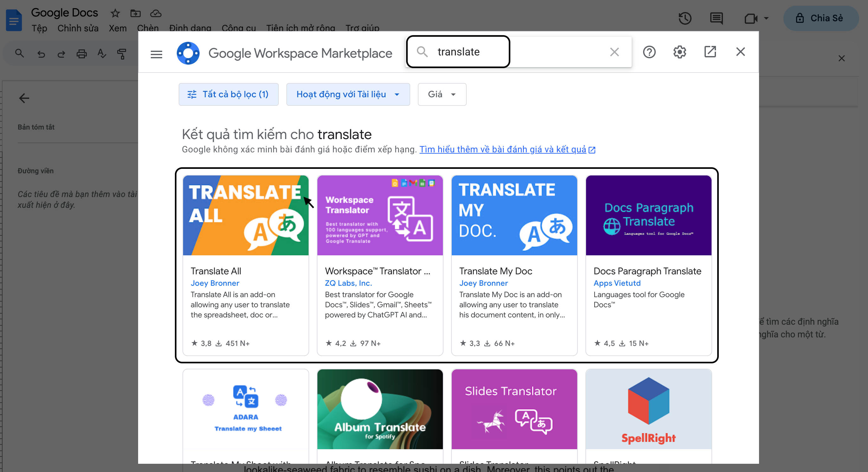Clear the translate search text
The height and width of the screenshot is (472, 868).
pos(614,52)
